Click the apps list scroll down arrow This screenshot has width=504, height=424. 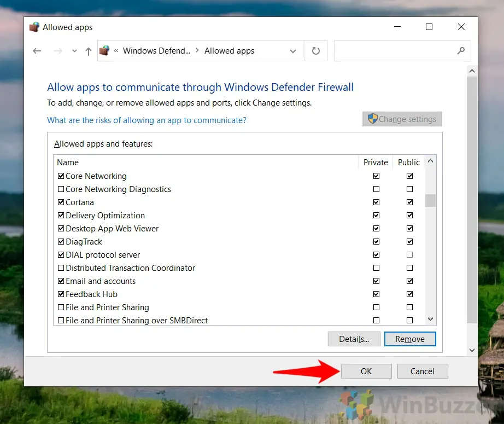coord(430,319)
